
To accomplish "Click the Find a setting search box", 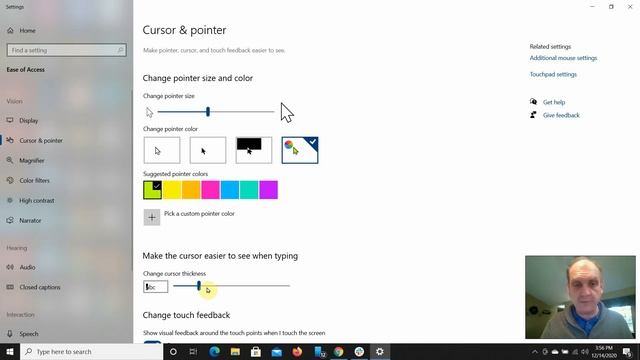I will point(67,50).
